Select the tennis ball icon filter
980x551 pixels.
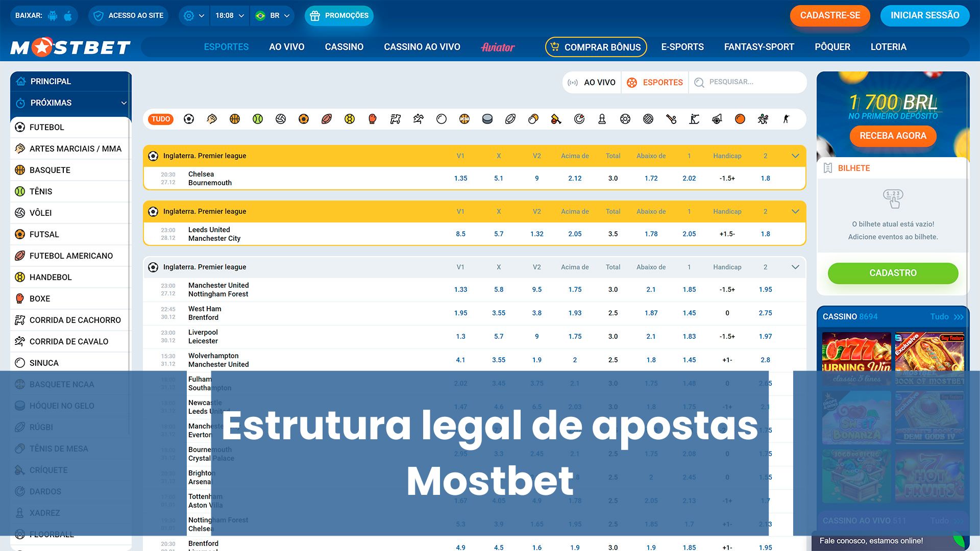click(258, 119)
